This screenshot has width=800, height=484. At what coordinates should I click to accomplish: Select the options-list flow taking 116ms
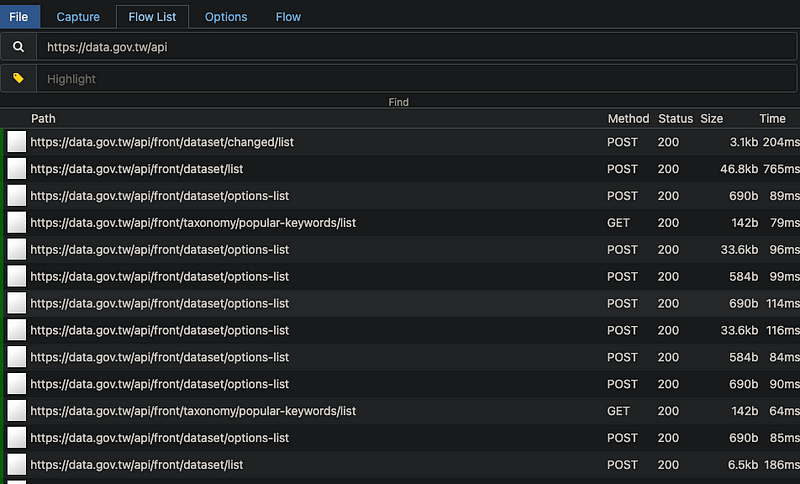click(300, 330)
